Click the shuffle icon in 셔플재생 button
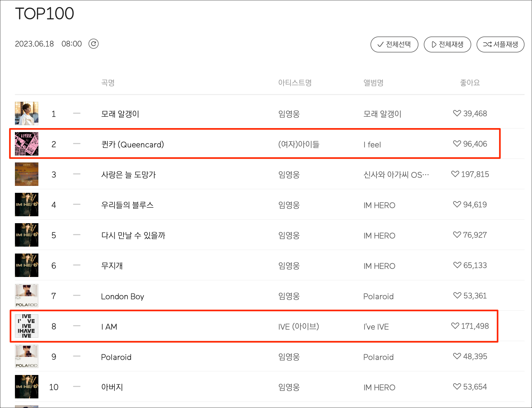Viewport: 532px width, 408px height. click(x=487, y=44)
